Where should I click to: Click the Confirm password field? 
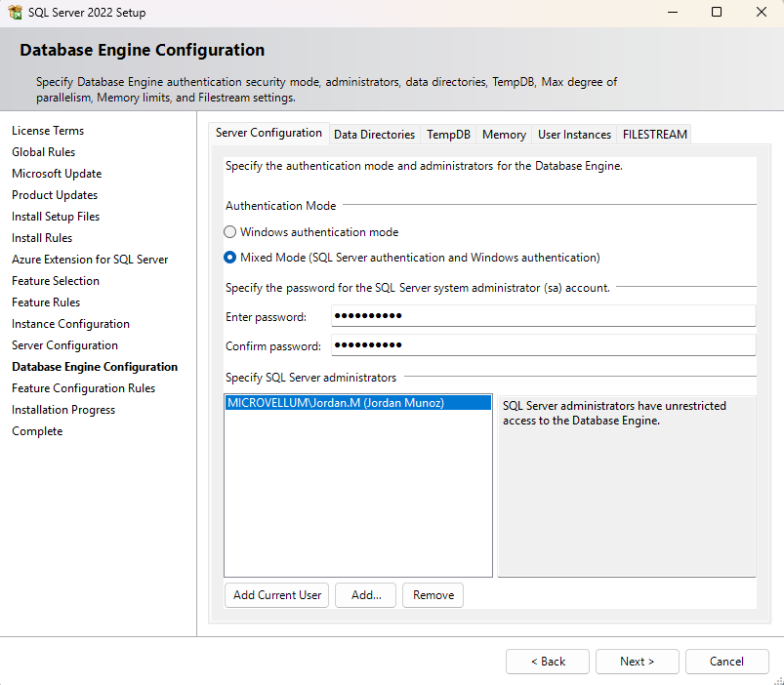pos(543,345)
